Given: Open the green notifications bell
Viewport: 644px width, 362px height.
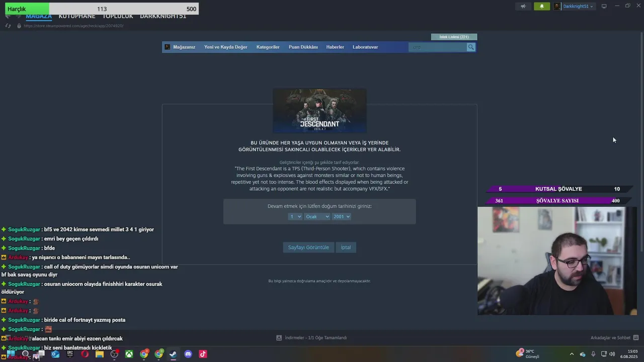Looking at the screenshot, I should [x=542, y=7].
